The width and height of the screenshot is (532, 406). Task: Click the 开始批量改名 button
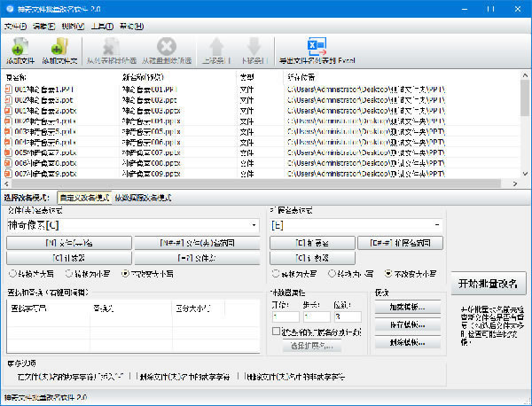click(488, 284)
